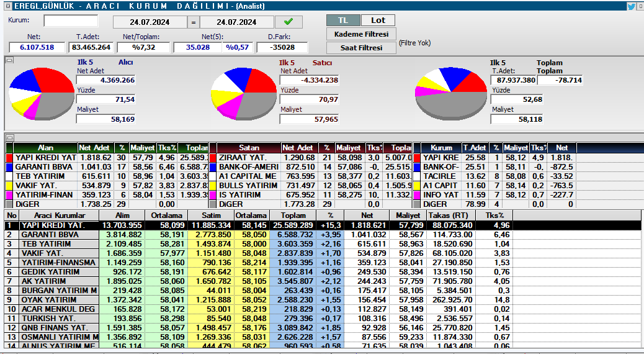
Task: Click A1 CAPITAL ME in the Satan table
Action: click(248, 176)
